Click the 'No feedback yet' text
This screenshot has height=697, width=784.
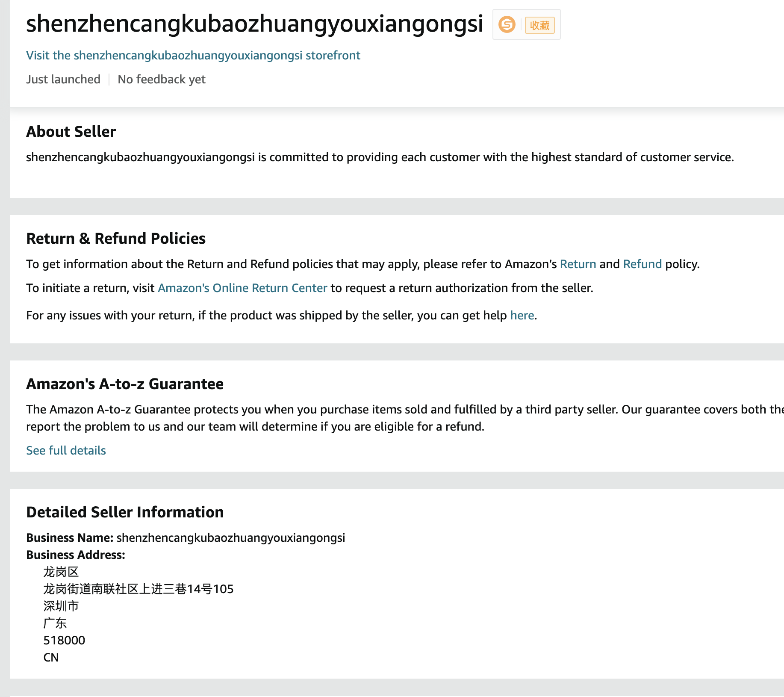[162, 80]
